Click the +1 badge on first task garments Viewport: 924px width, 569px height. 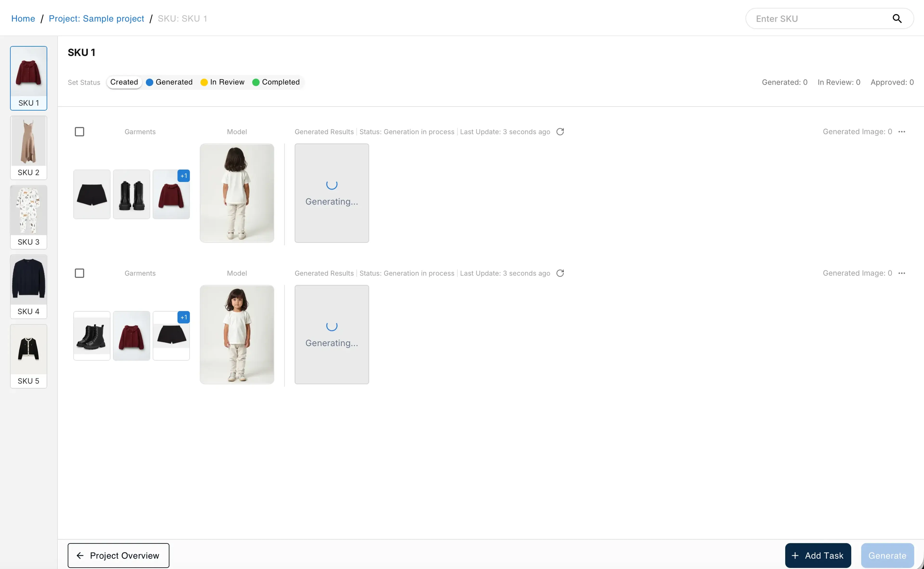coord(184,176)
